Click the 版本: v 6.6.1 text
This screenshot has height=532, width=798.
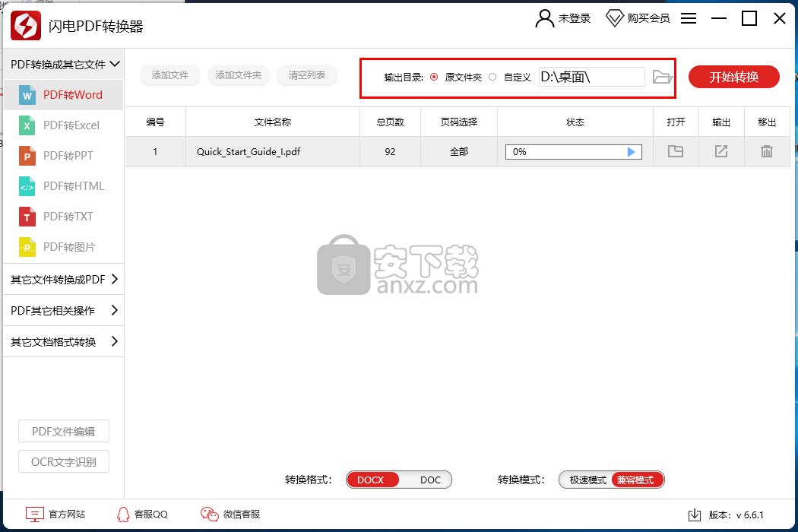pyautogui.click(x=736, y=515)
